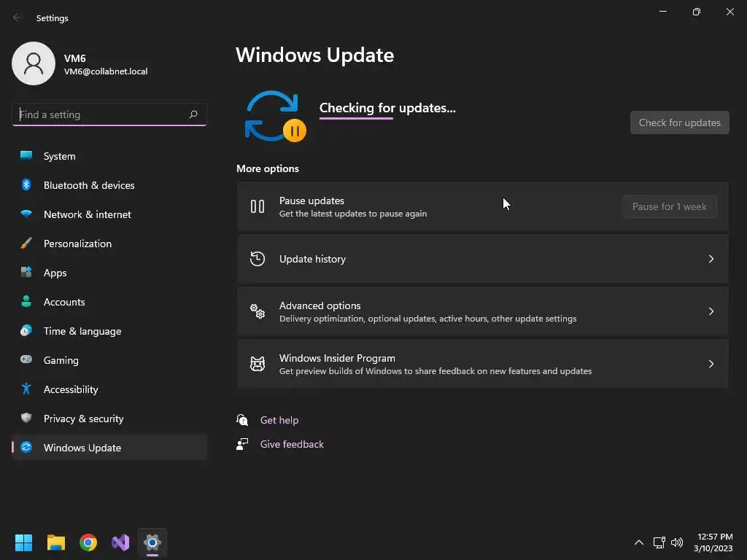Click the System monitor icon in sidebar
747x560 pixels.
tap(26, 155)
